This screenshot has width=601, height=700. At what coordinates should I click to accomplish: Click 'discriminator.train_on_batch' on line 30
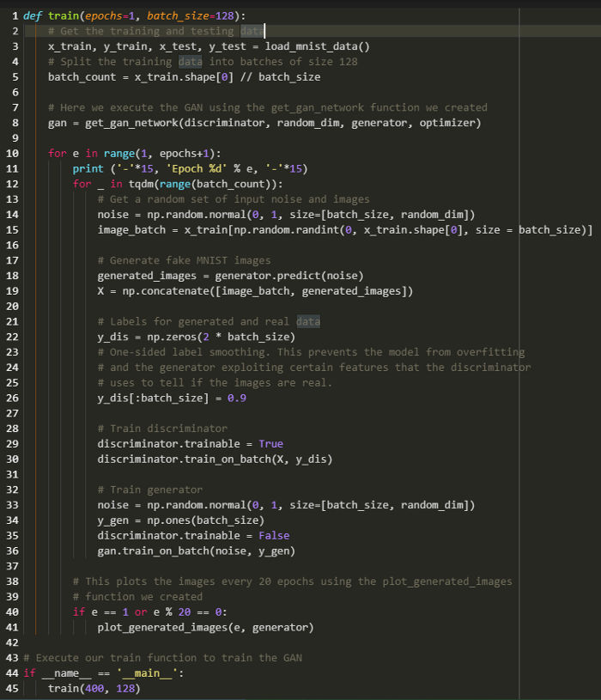(185, 460)
